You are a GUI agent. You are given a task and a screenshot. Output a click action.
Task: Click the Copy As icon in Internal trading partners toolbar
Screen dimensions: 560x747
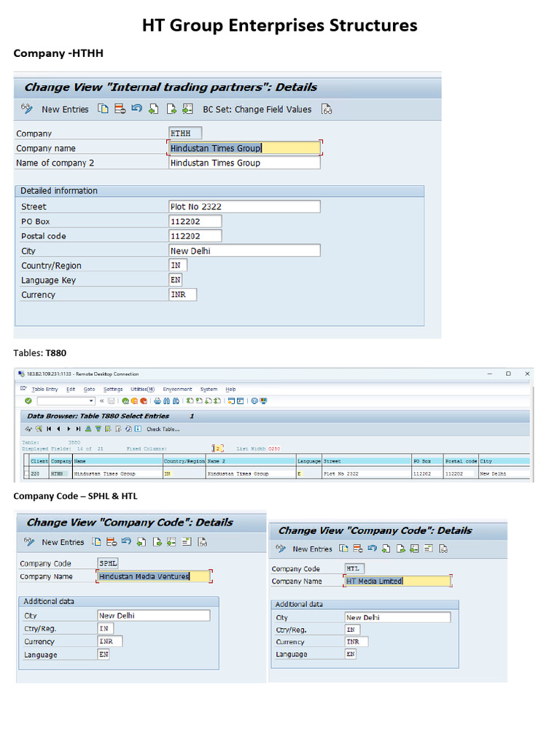pyautogui.click(x=103, y=109)
